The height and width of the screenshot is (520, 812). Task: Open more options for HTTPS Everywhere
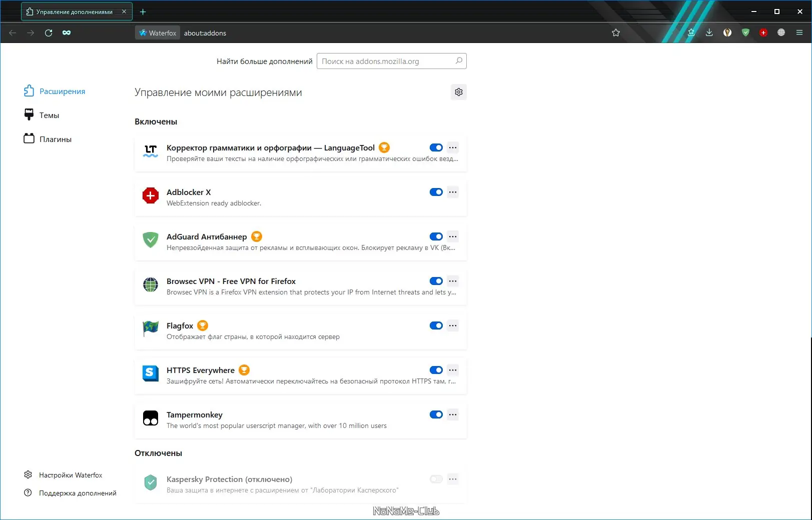point(453,370)
